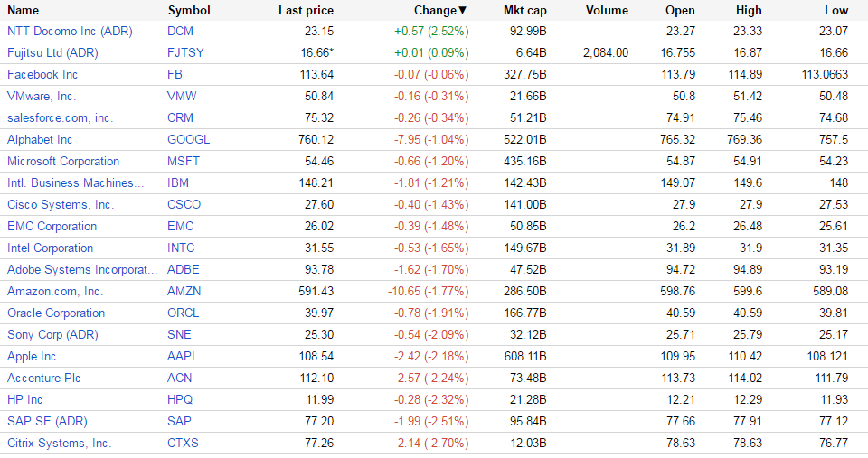868x458 pixels.
Task: Open the Intel Corporation link
Action: (x=51, y=248)
